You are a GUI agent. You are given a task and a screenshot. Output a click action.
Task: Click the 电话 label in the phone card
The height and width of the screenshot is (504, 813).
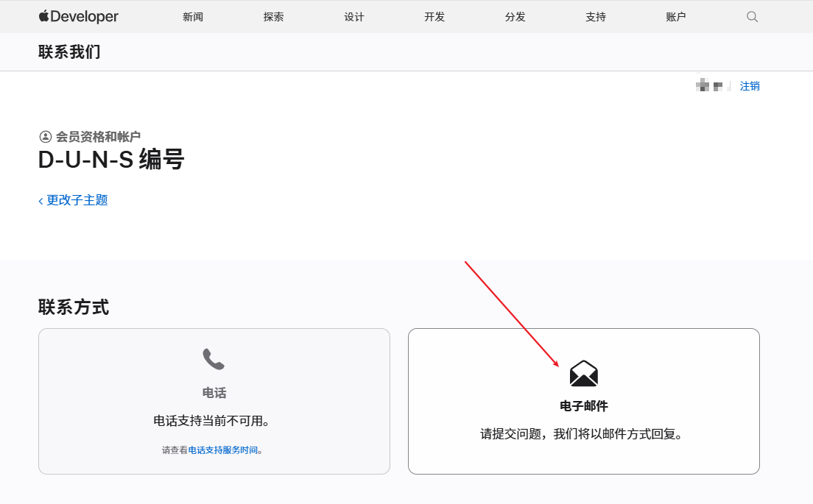pos(214,393)
